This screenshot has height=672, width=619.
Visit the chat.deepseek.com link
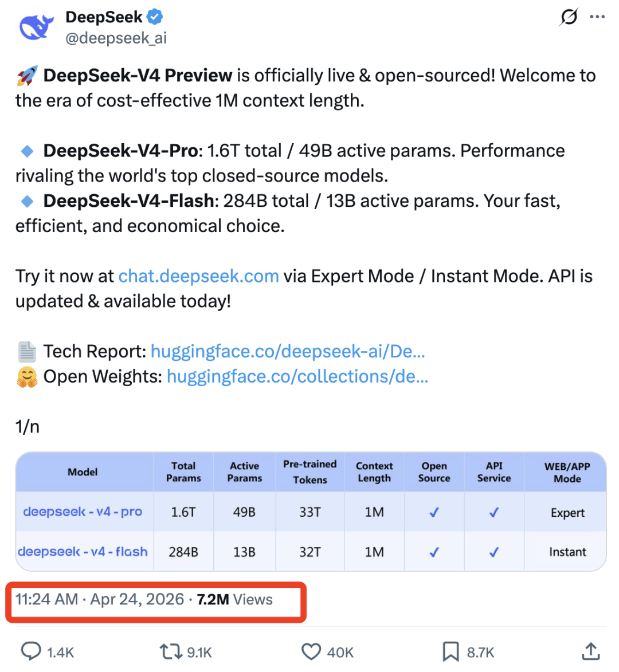pos(199,276)
